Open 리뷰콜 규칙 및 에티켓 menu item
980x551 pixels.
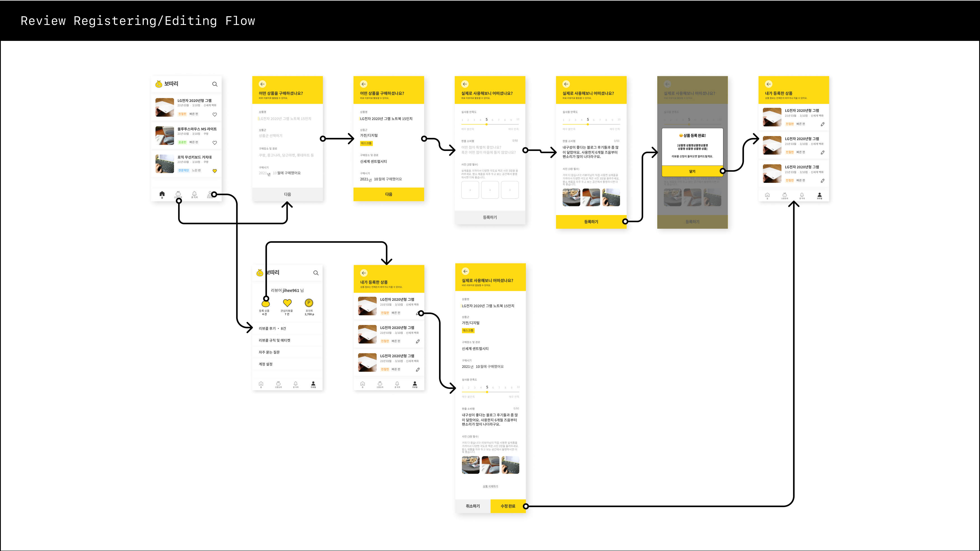275,340
